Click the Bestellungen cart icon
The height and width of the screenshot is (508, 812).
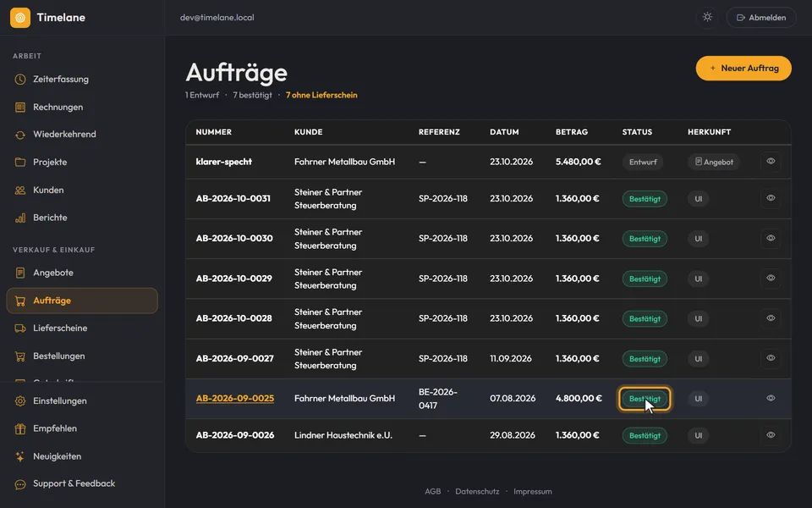click(20, 356)
